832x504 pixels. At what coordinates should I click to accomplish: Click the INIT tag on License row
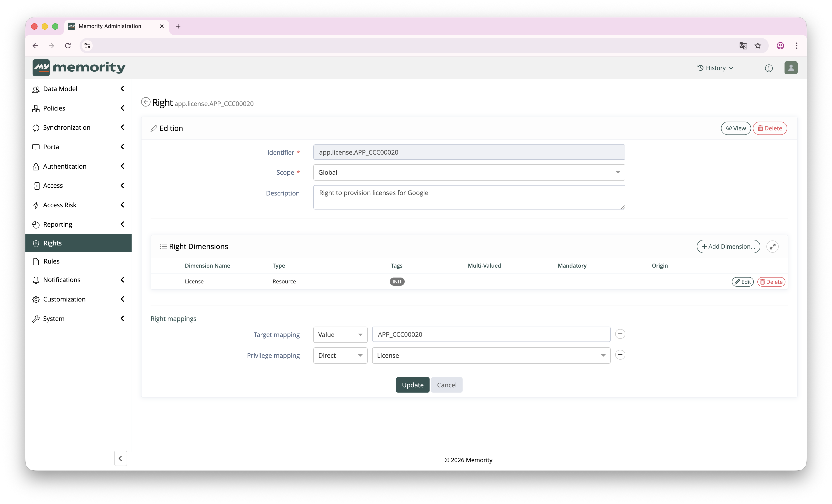(x=397, y=282)
